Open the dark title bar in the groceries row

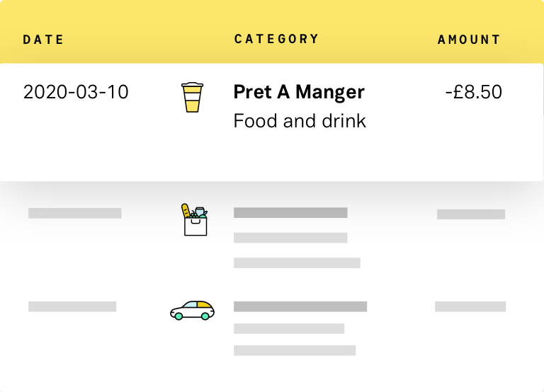(x=290, y=212)
